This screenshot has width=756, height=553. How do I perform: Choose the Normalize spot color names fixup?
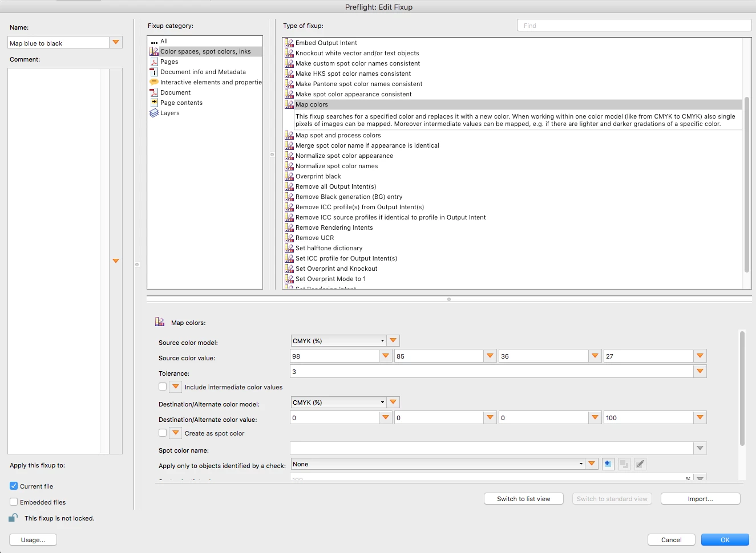tap(337, 166)
